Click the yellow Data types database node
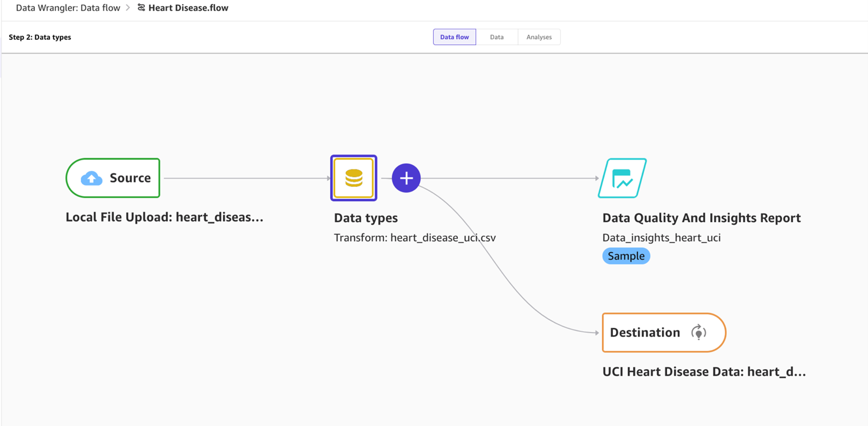The height and width of the screenshot is (426, 868). (354, 178)
